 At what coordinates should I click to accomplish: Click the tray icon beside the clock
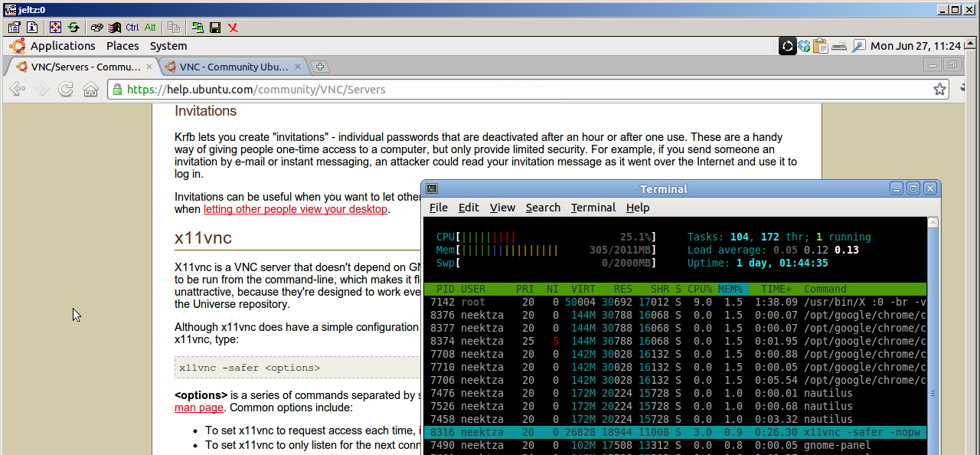click(x=858, y=46)
